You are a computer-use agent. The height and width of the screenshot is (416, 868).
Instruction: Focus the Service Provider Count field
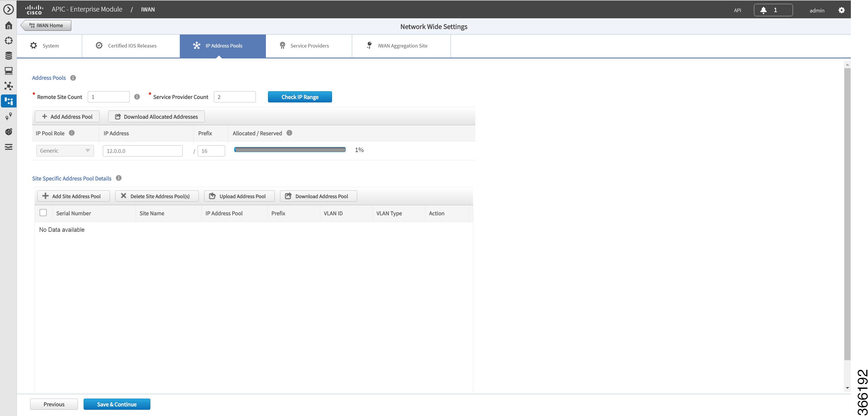tap(235, 97)
